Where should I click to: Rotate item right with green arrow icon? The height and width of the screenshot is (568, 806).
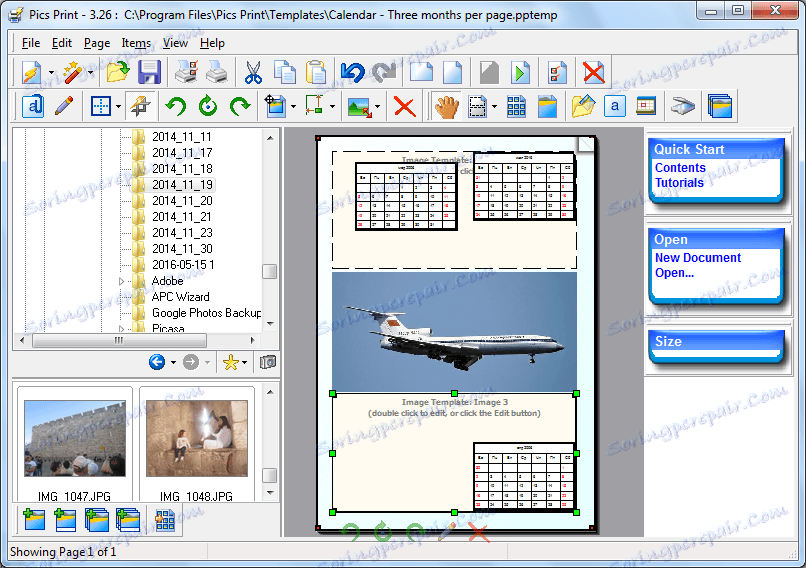point(240,106)
